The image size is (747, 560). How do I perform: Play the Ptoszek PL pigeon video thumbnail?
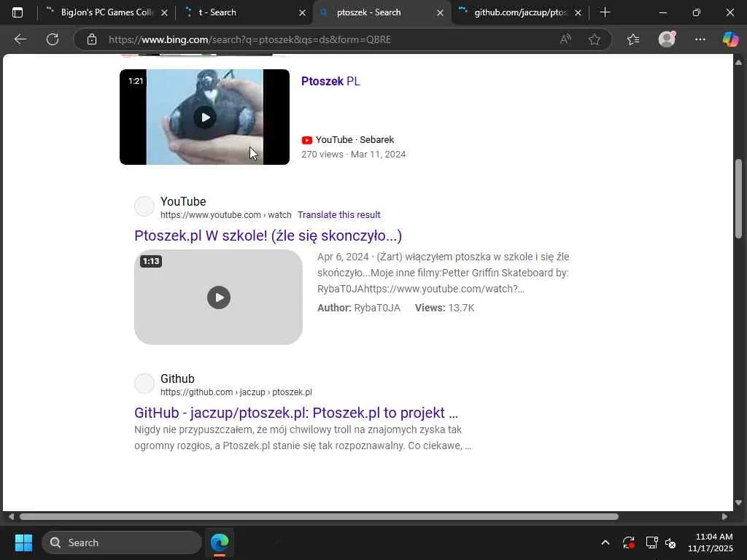(x=204, y=117)
